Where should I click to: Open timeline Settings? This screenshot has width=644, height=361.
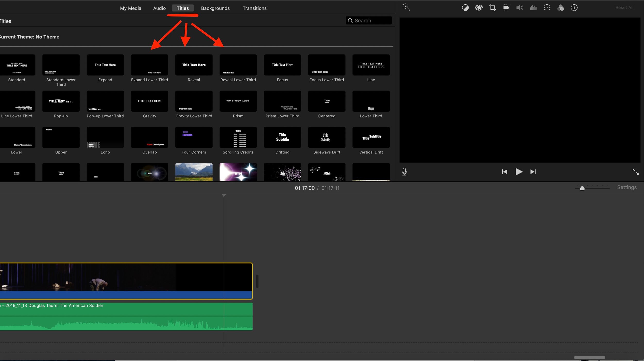pos(627,187)
